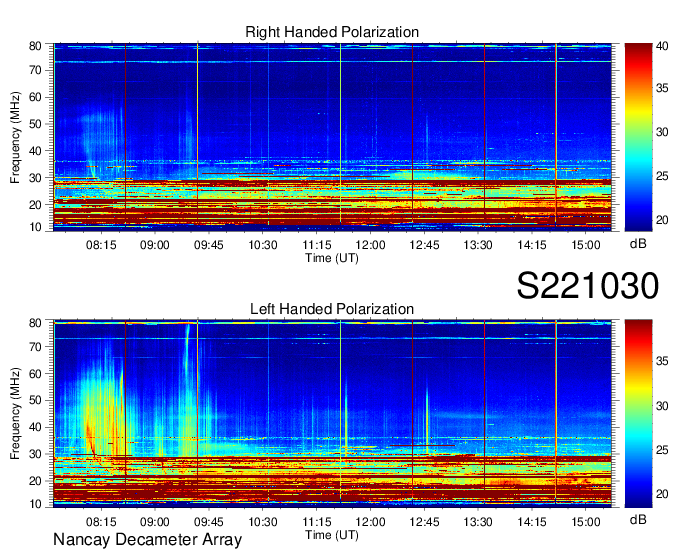Click 20 MHz tick on lower frequency axis
The height and width of the screenshot is (552, 680).
tap(35, 481)
